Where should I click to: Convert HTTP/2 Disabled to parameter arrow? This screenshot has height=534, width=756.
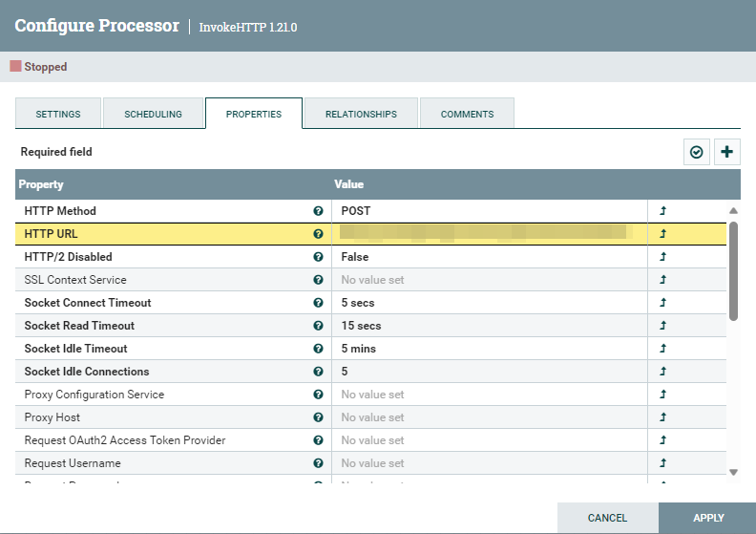point(663,257)
